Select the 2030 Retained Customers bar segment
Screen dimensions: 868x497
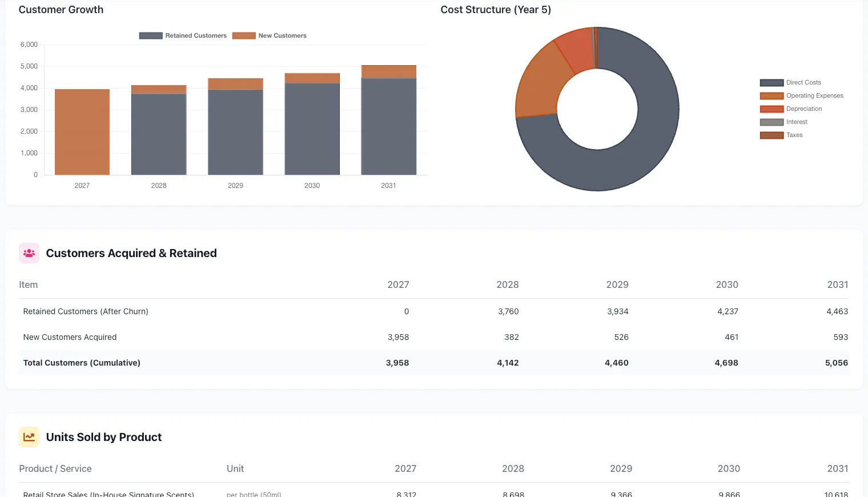click(x=312, y=129)
